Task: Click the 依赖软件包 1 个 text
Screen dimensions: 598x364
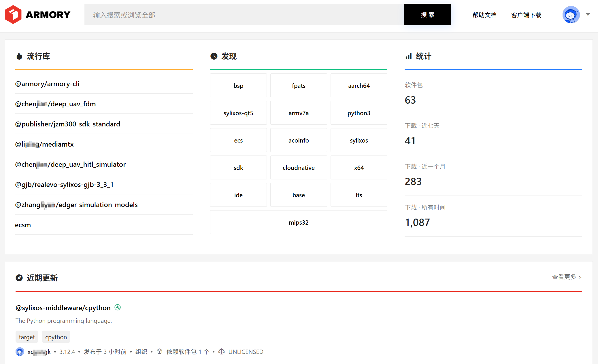Action: coord(188,352)
